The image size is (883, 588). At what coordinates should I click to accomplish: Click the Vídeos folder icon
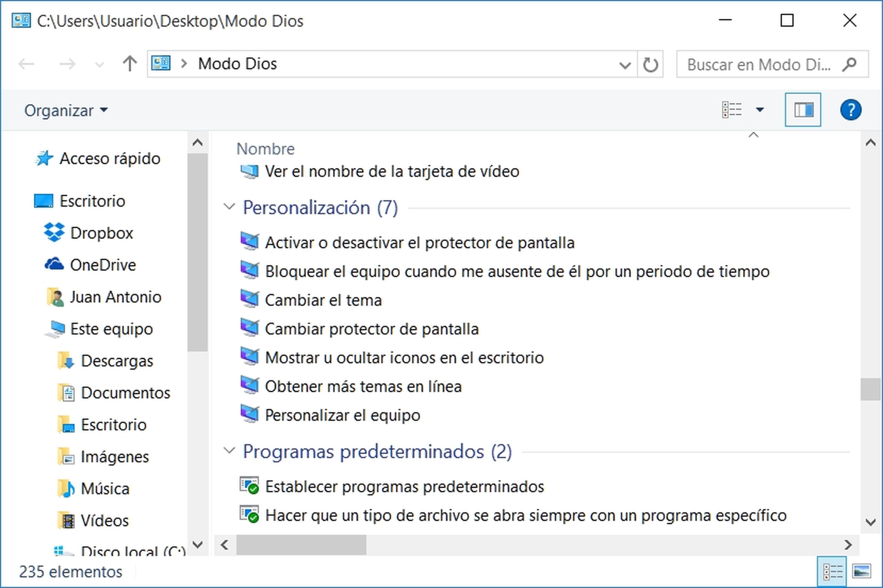coord(66,520)
